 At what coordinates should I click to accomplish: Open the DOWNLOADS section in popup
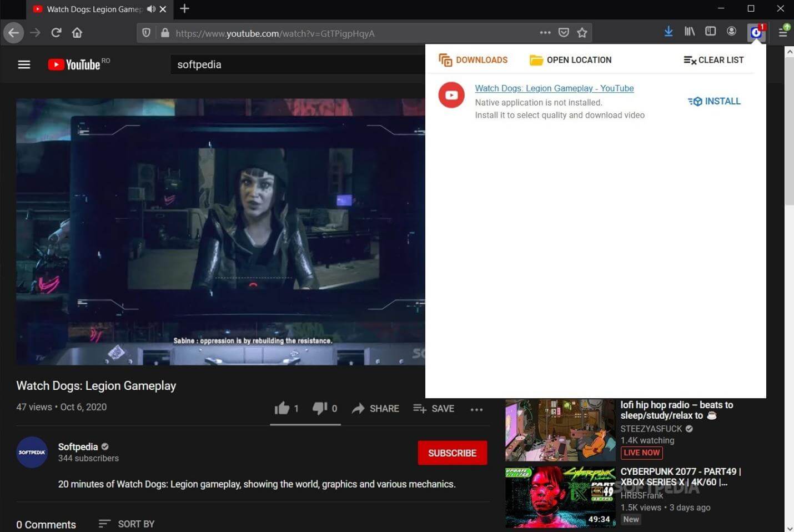click(x=473, y=60)
